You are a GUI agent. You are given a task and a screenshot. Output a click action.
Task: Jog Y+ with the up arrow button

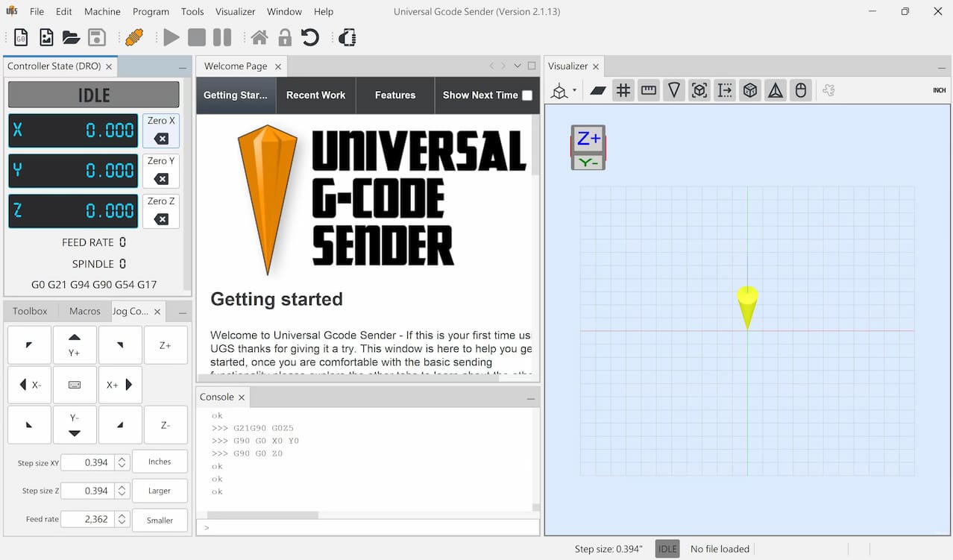(x=75, y=345)
